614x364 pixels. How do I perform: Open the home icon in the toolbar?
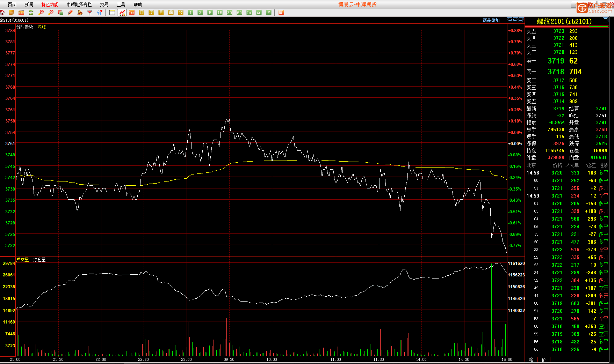(x=2, y=13)
